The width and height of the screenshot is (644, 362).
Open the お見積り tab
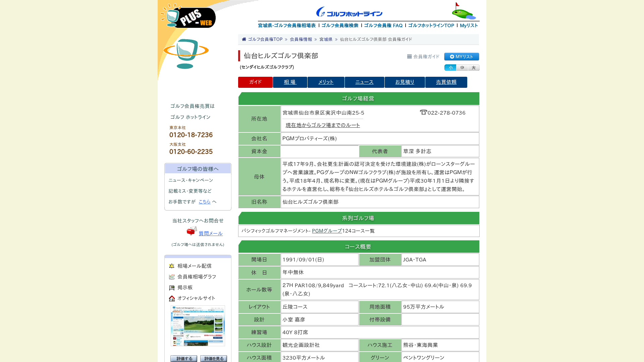coord(405,82)
